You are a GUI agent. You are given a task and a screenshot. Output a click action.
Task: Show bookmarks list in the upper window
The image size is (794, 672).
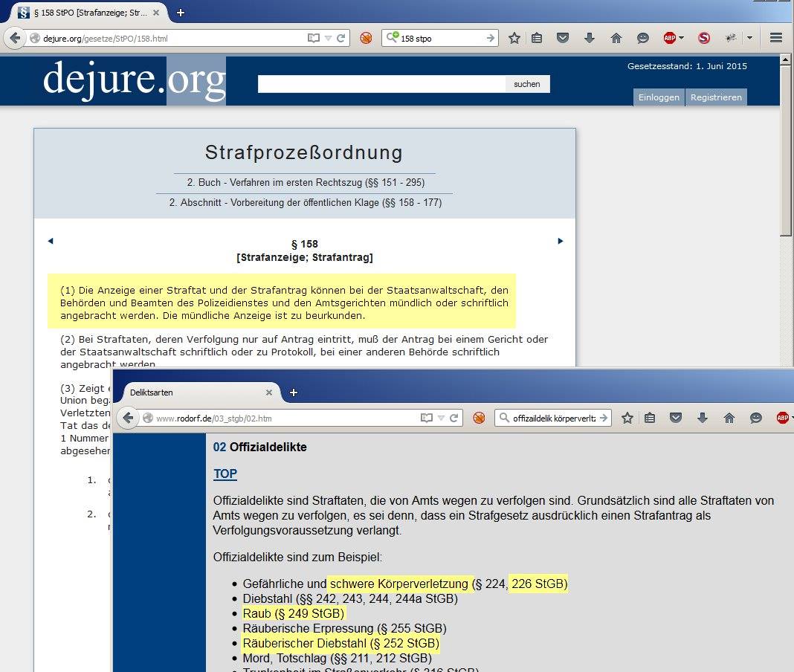[x=538, y=38]
